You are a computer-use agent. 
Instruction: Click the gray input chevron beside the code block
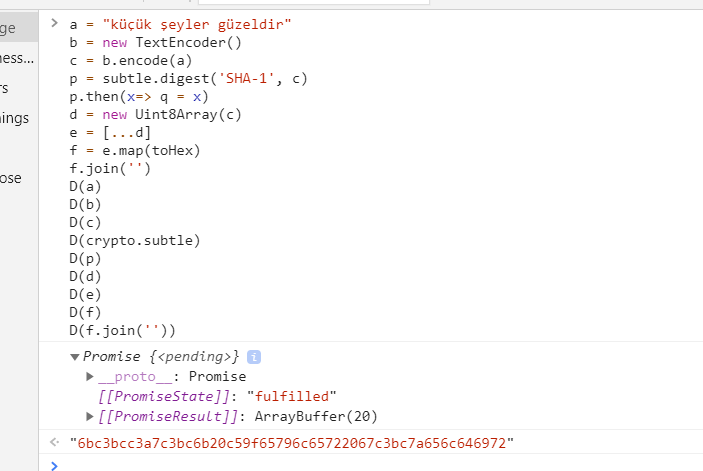pyautogui.click(x=54, y=23)
